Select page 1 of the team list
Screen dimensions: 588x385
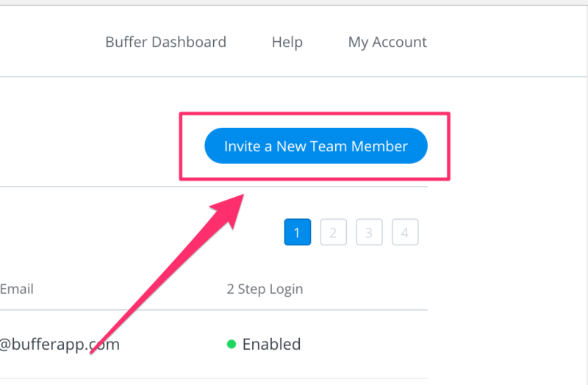click(x=297, y=233)
